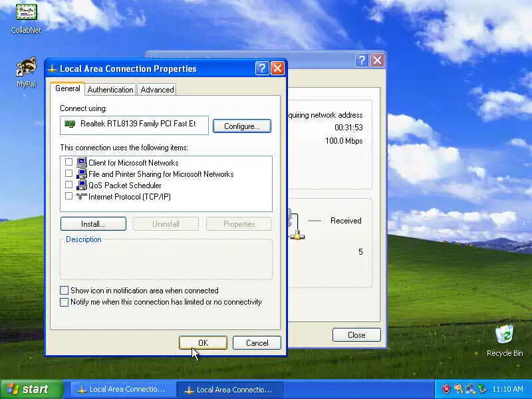Open the Start menu

coord(32,389)
